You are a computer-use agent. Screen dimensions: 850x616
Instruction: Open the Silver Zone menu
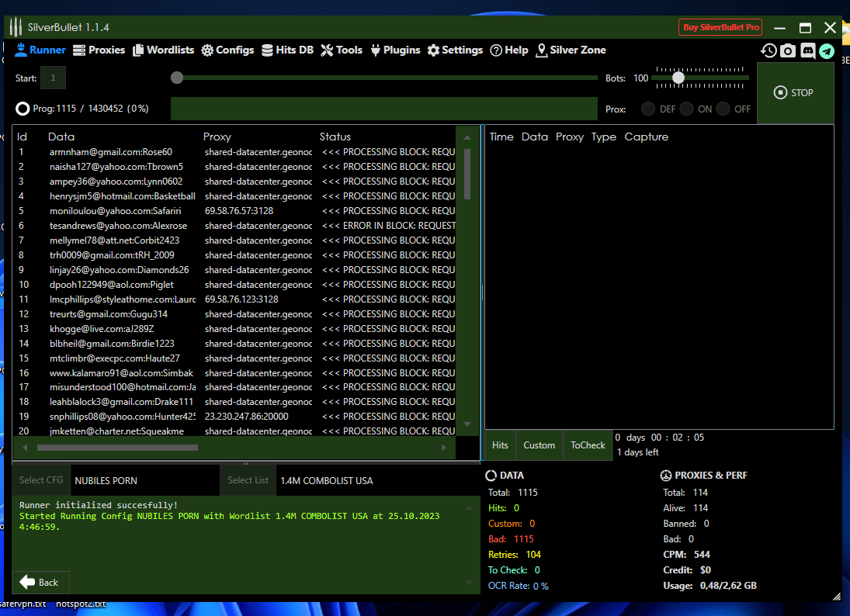point(571,50)
